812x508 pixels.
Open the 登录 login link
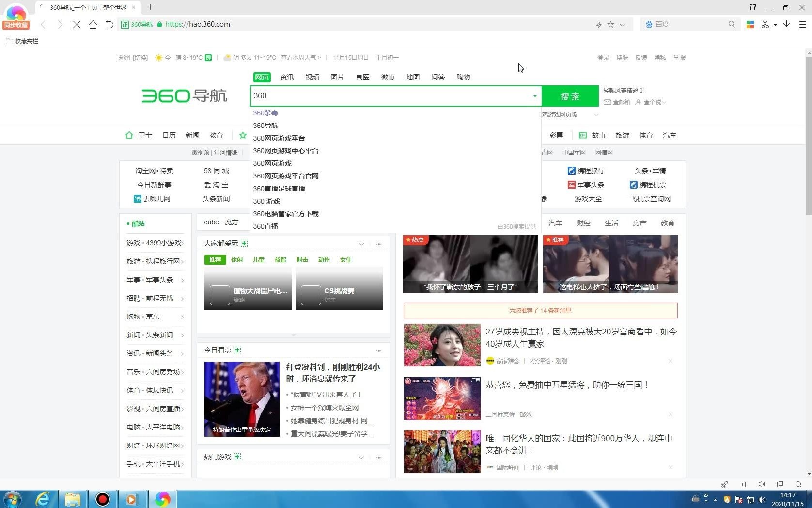click(x=603, y=57)
